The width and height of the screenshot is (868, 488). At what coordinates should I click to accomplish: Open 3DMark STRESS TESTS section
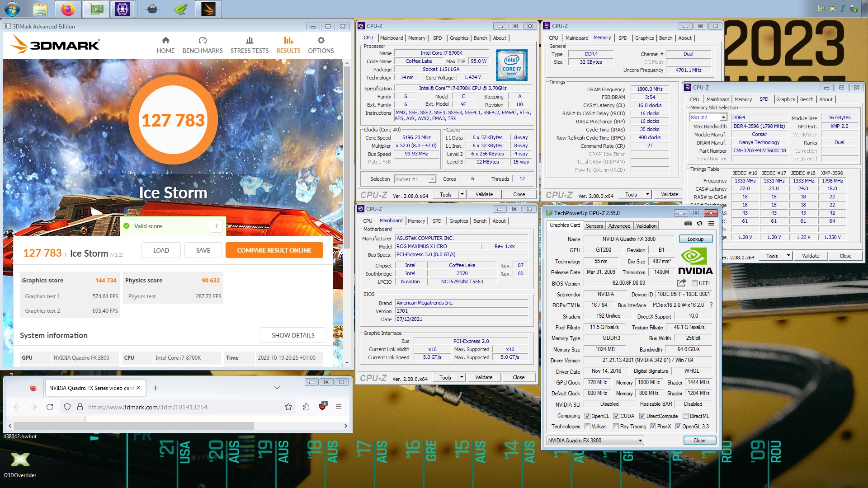[250, 45]
